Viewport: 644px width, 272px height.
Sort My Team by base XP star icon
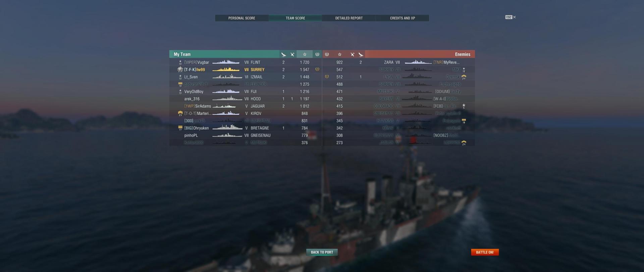tap(305, 54)
